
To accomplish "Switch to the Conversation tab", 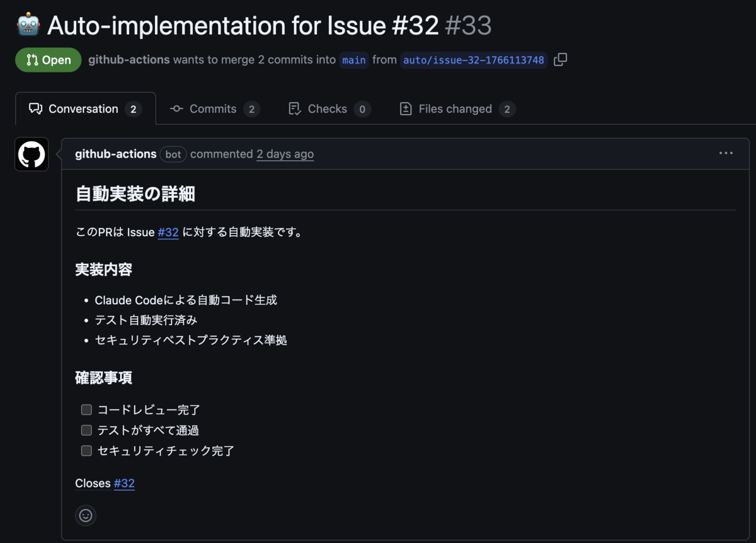I will tap(85, 109).
